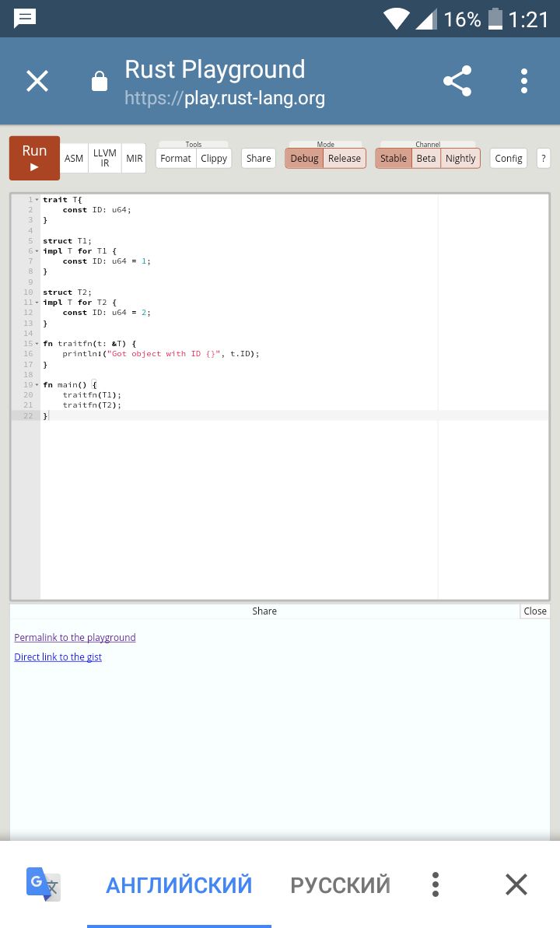Open the Android share icon in header
560x928 pixels.
457,81
